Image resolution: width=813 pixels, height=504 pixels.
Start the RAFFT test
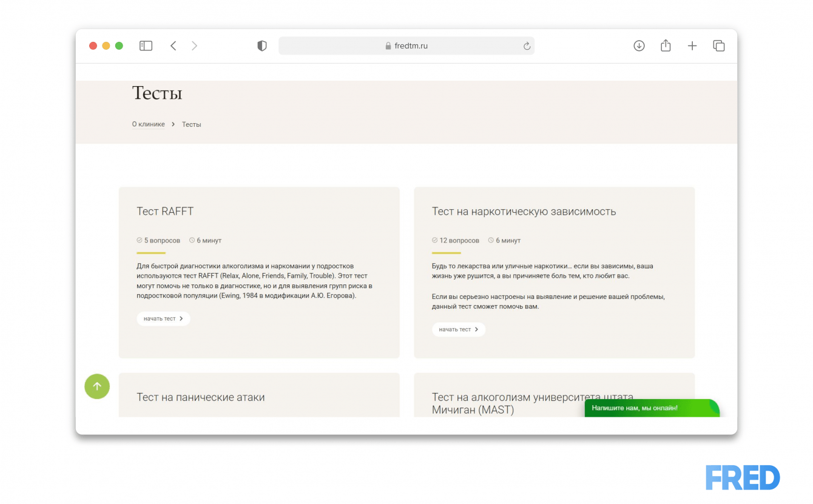163,318
